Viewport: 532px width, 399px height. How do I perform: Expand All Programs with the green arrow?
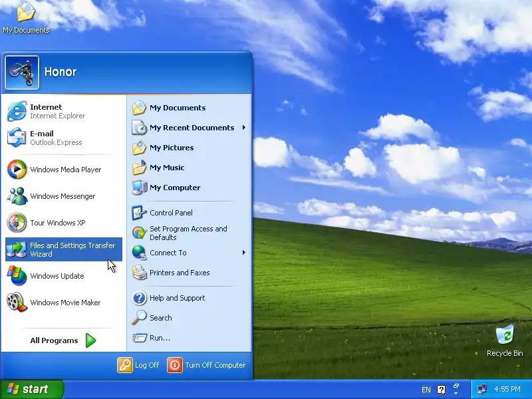[90, 340]
